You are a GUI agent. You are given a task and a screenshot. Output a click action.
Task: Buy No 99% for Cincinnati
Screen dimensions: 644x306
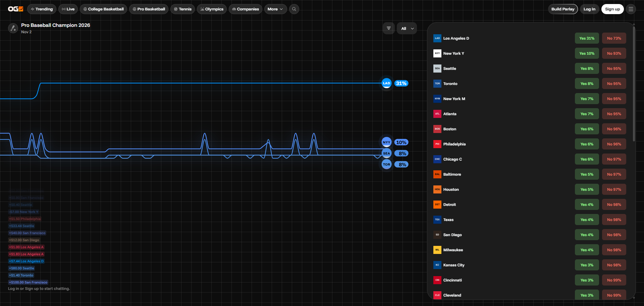tap(614, 280)
